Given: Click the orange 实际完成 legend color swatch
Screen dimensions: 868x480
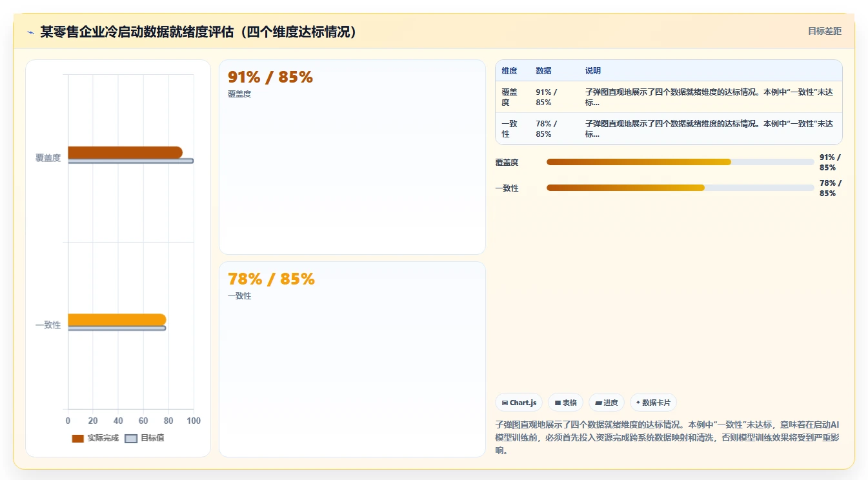Looking at the screenshot, I should pyautogui.click(x=78, y=439).
